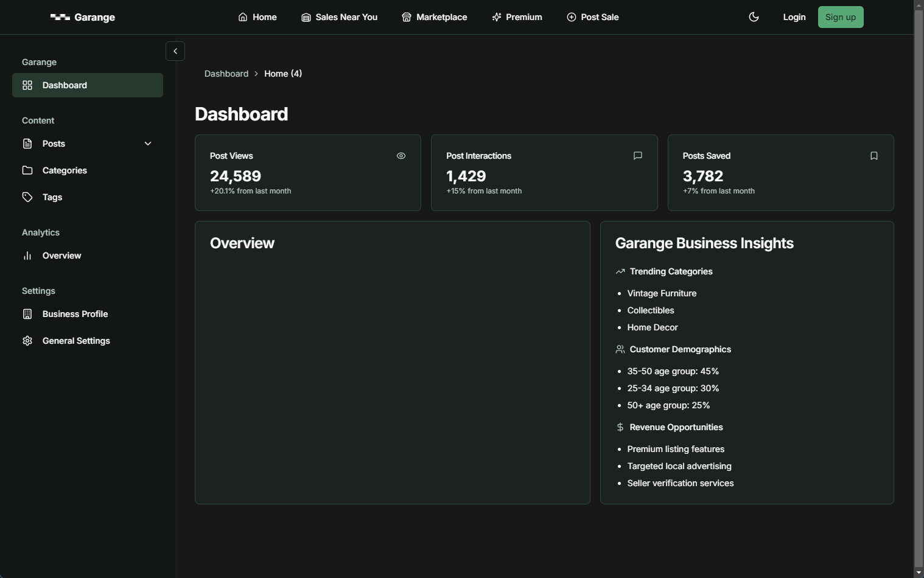This screenshot has width=924, height=578.
Task: Select Post Sale in the navbar
Action: [x=593, y=17]
